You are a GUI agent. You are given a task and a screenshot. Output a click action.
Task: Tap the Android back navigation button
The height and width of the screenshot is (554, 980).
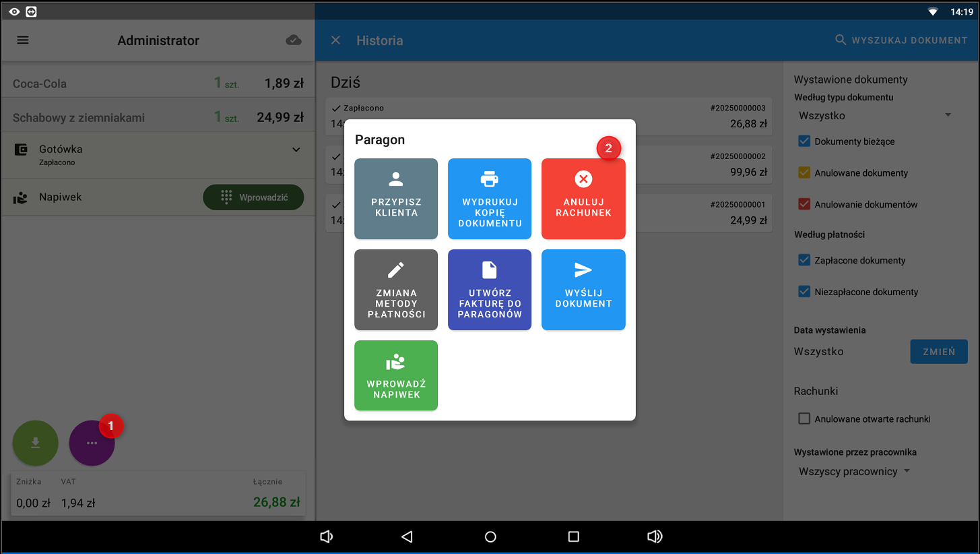tap(407, 536)
